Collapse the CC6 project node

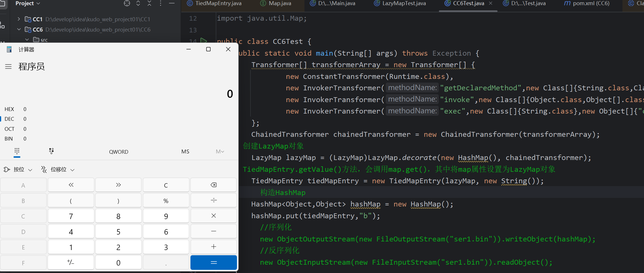[19, 30]
